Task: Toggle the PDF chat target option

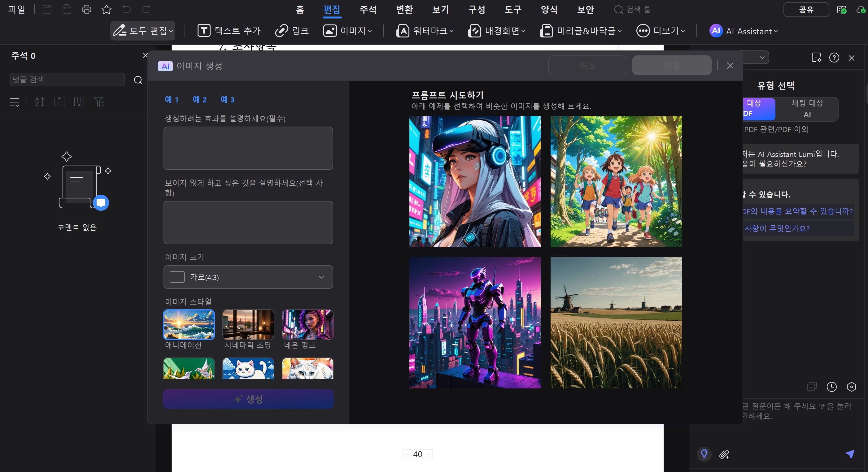Action: click(x=759, y=108)
